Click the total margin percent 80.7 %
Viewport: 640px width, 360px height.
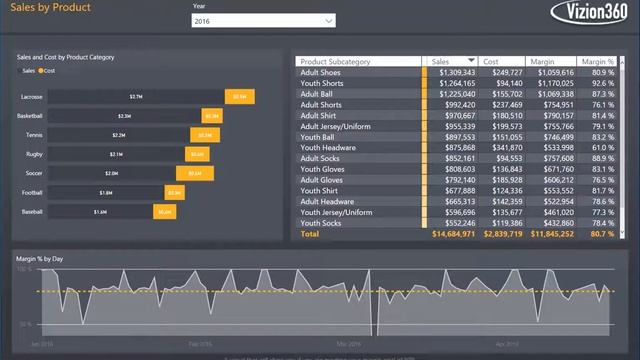[602, 234]
